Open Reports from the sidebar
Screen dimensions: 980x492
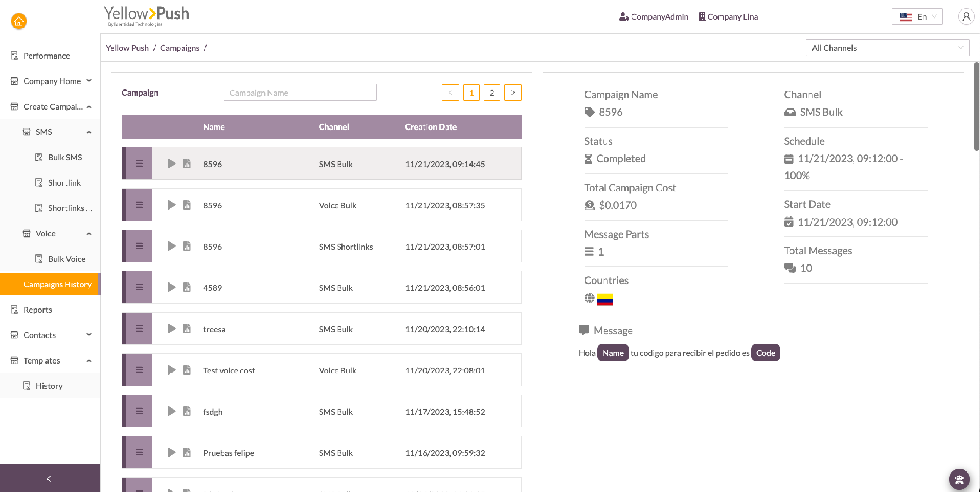point(37,310)
